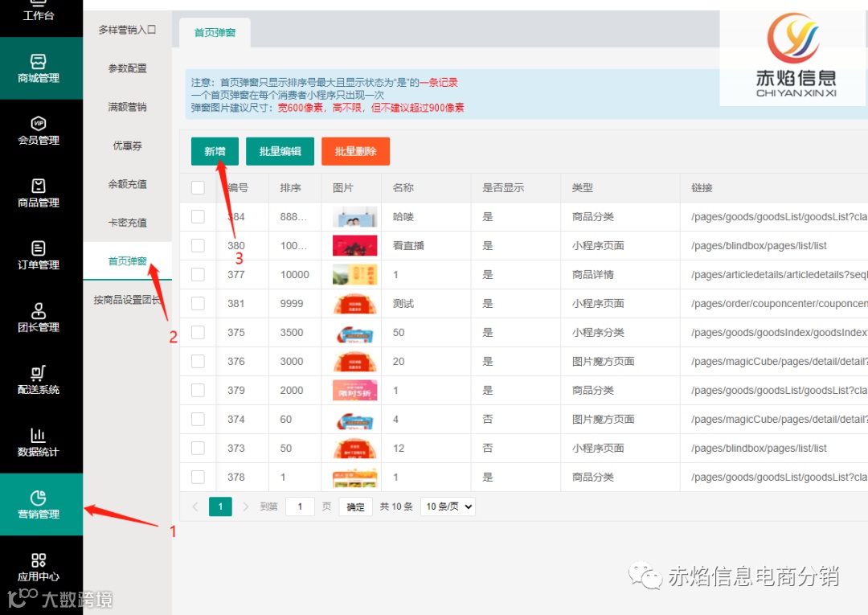The width and height of the screenshot is (868, 615).
Task: Open image thumbnail for row 375
Action: pyautogui.click(x=355, y=333)
